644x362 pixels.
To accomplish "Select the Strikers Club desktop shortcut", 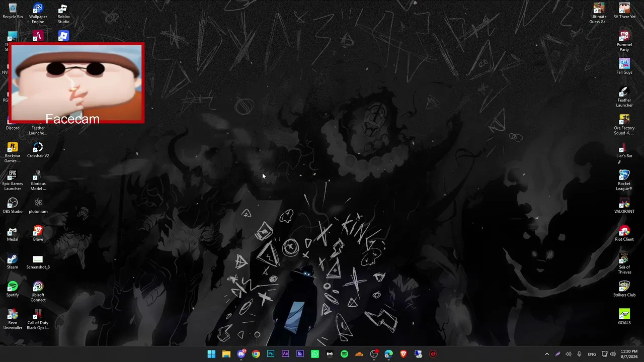I will [x=624, y=289].
